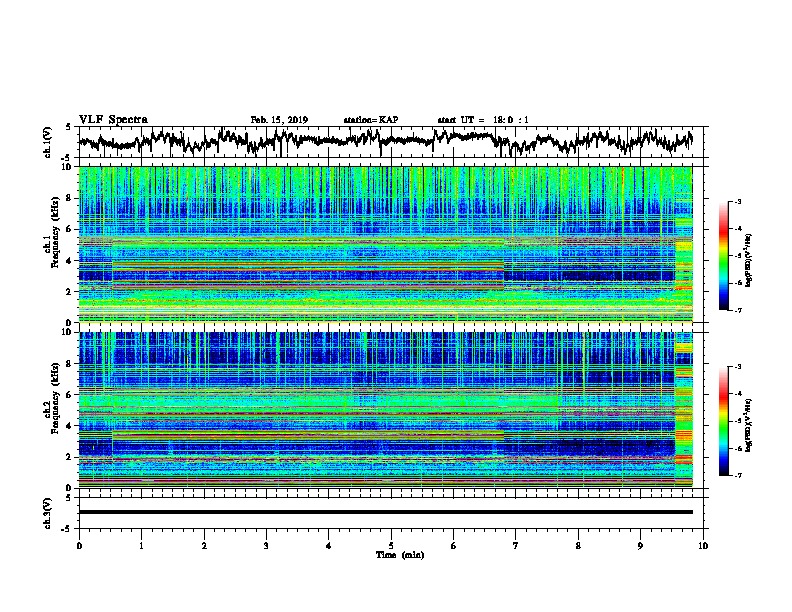The height and width of the screenshot is (612, 792).
Task: Click the time axis tick '5'
Action: (x=391, y=546)
